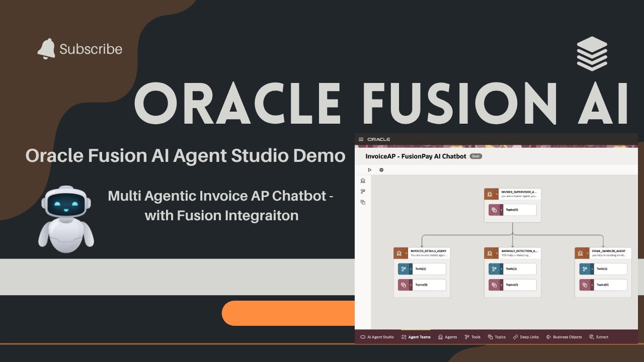This screenshot has width=644, height=362.
Task: Open the INVOICE_SUPERVISOR agent dropdown chevron
Action: [x=497, y=194]
